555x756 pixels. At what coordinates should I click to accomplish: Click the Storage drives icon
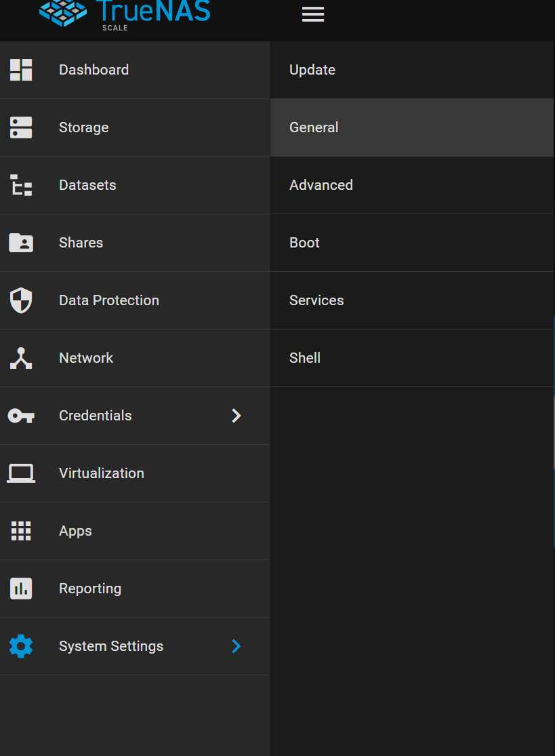[x=21, y=127]
